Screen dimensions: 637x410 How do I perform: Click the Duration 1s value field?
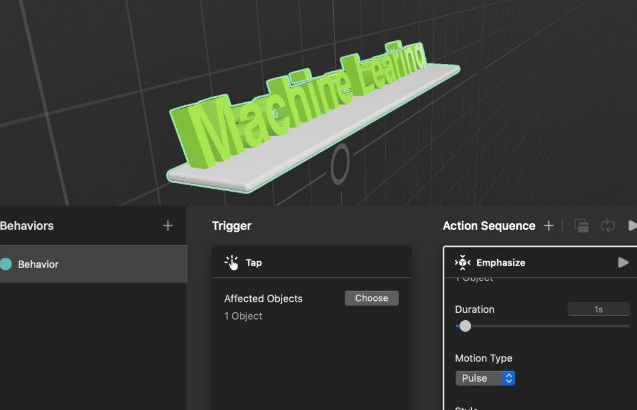(598, 309)
